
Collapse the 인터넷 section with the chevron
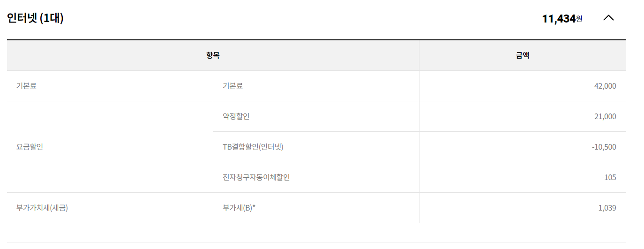608,18
